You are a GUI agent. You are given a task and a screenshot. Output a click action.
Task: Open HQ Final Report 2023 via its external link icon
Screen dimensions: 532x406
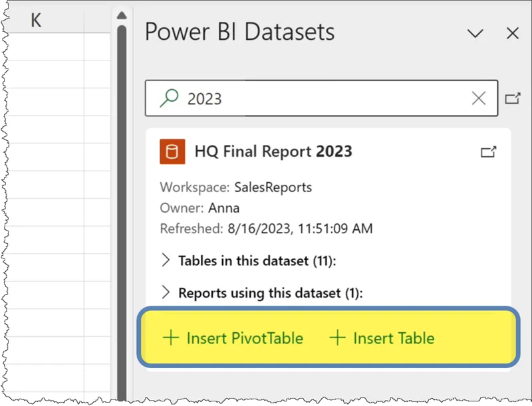point(488,152)
